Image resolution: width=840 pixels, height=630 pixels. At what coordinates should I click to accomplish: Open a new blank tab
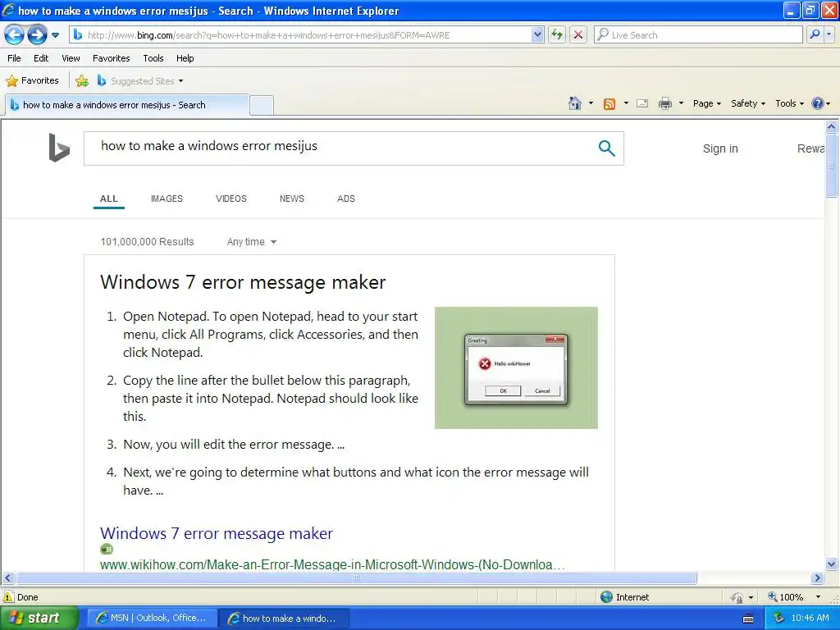pyautogui.click(x=262, y=105)
